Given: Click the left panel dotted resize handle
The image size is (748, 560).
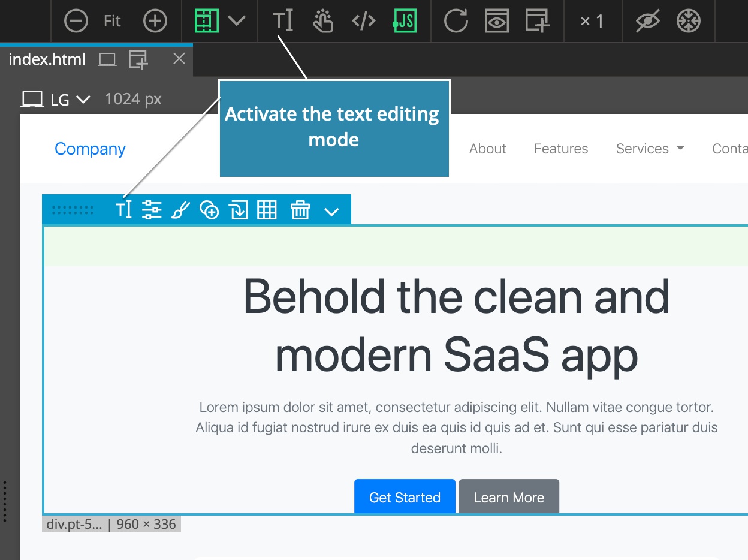Looking at the screenshot, I should tap(5, 501).
